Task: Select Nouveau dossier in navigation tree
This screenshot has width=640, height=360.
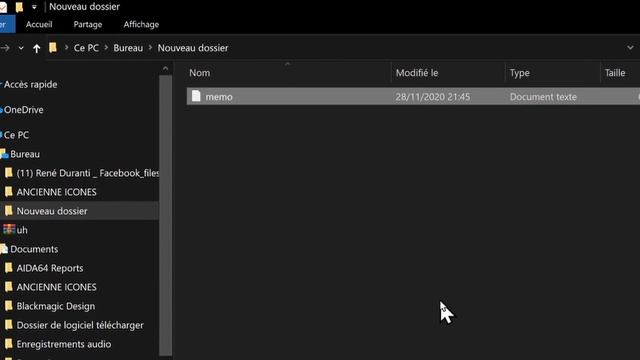Action: (x=52, y=211)
